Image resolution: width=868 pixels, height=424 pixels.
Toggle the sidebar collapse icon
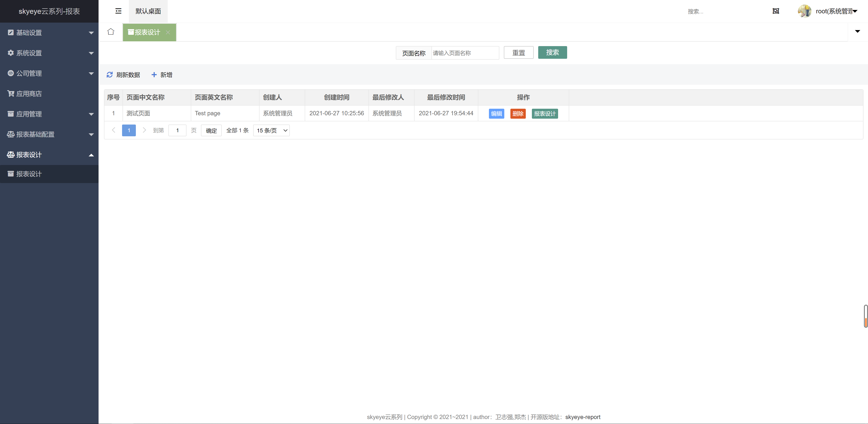[118, 11]
